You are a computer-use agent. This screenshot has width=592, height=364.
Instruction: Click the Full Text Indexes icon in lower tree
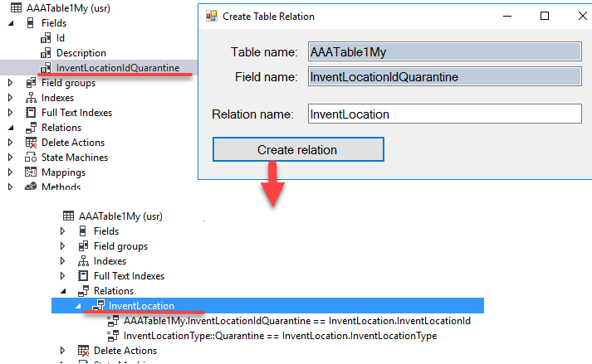tap(83, 276)
